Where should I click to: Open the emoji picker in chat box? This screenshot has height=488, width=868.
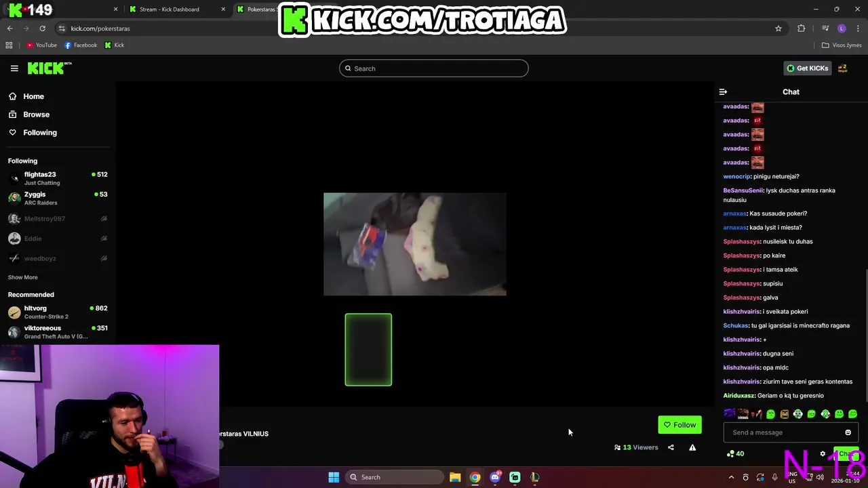click(848, 432)
